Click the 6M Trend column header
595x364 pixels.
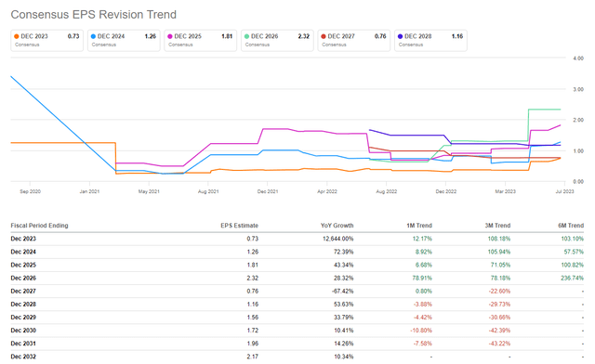click(x=571, y=226)
